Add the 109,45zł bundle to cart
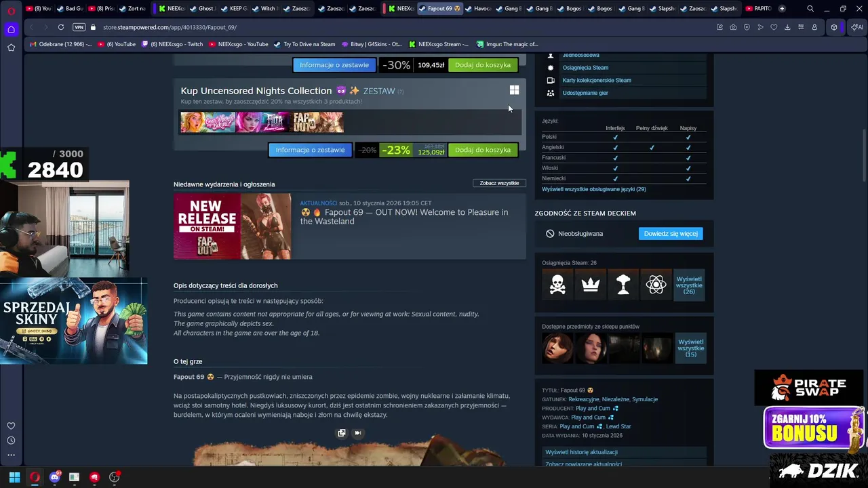The height and width of the screenshot is (488, 868). pos(483,65)
